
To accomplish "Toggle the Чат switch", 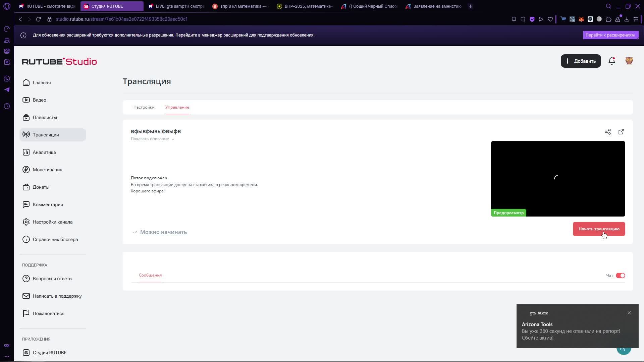I will click(x=621, y=276).
